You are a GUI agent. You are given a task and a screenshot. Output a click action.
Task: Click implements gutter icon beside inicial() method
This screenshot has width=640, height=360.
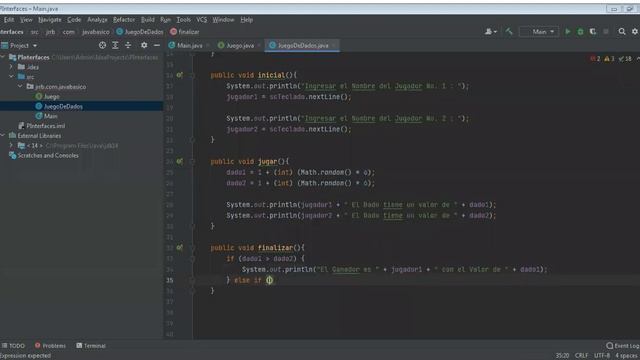pyautogui.click(x=180, y=75)
